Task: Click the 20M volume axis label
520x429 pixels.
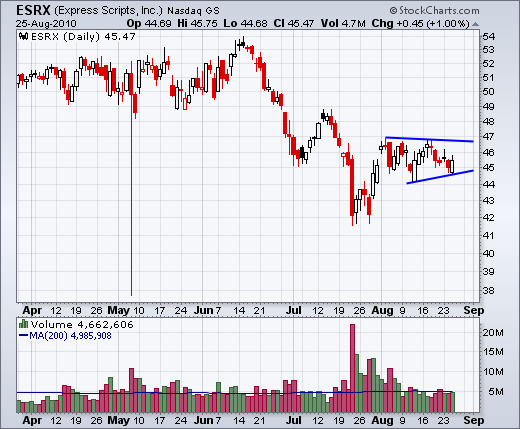Action: pos(493,332)
